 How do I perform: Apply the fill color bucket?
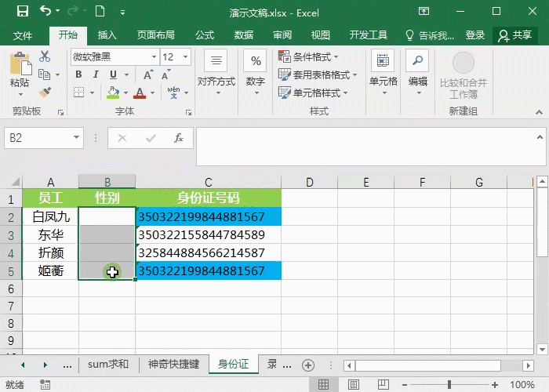[x=113, y=93]
